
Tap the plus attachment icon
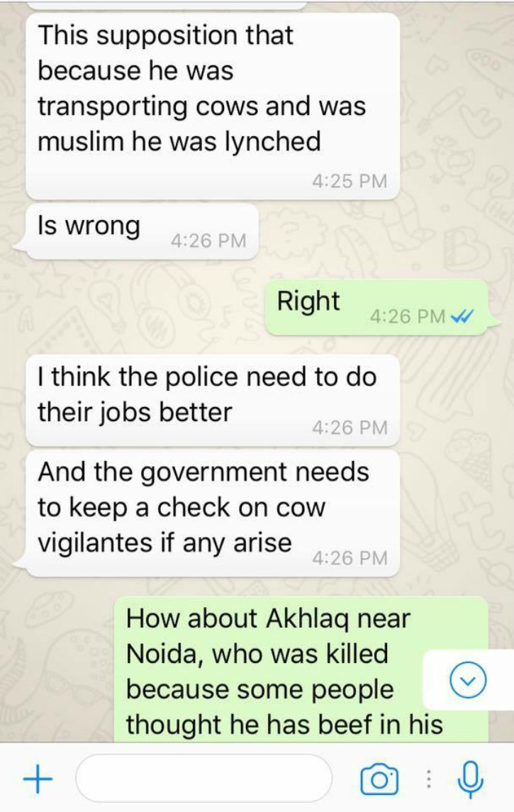click(38, 779)
